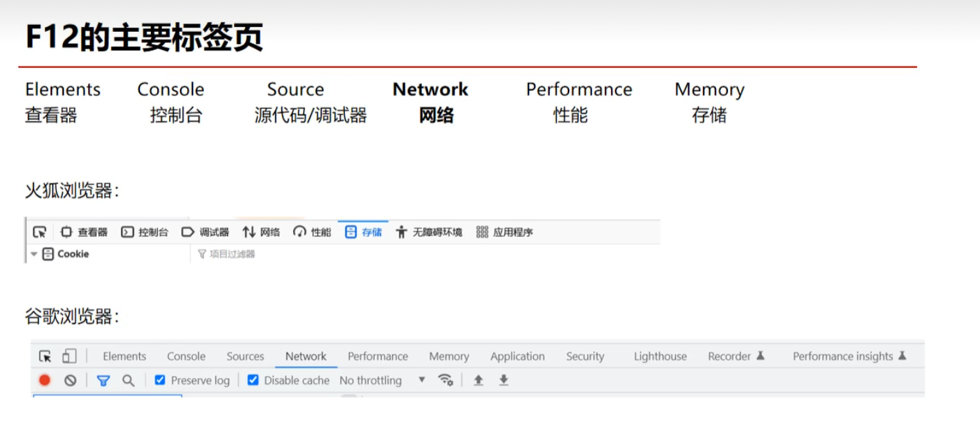Open network search with the magnifier icon
Viewport: 980px width, 423px height.
pos(128,380)
